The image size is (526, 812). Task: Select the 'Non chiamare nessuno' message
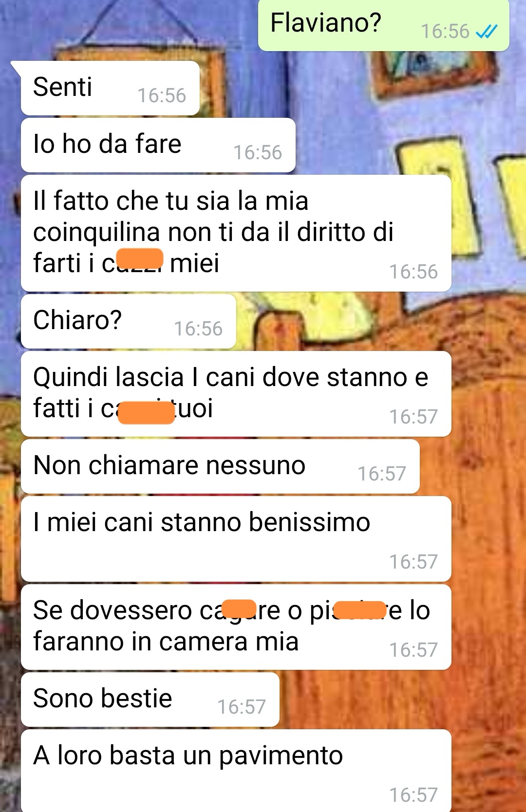pos(220,466)
